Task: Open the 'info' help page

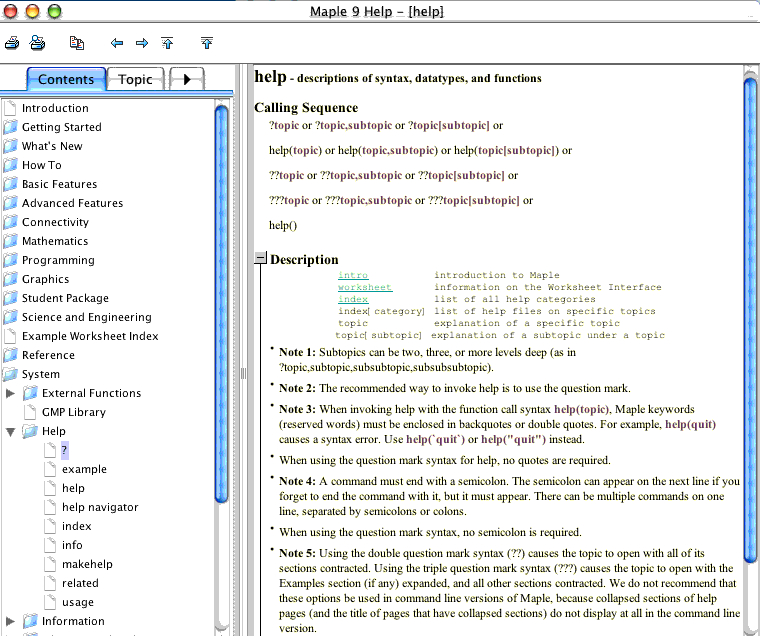Action: click(72, 545)
